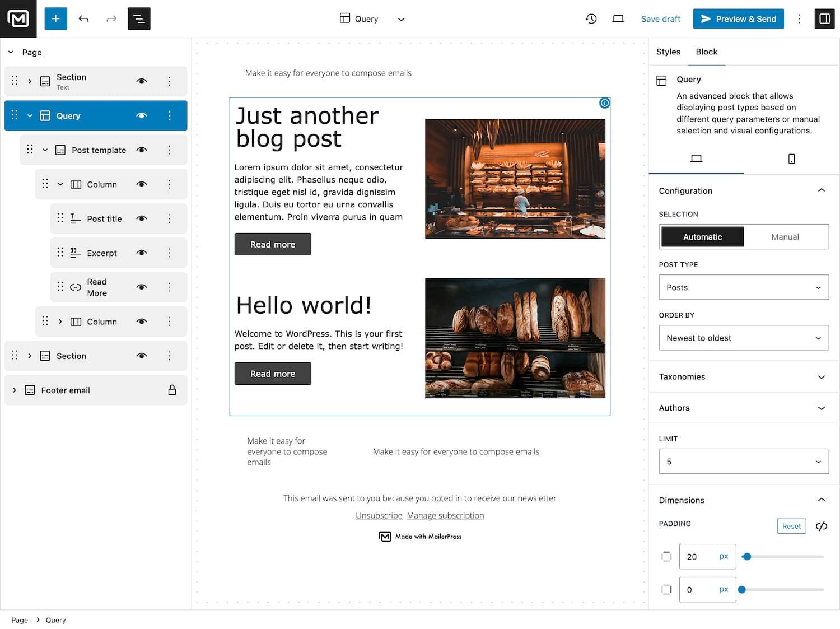The image size is (840, 629).
Task: Switch to the Styles tab
Action: 668,52
